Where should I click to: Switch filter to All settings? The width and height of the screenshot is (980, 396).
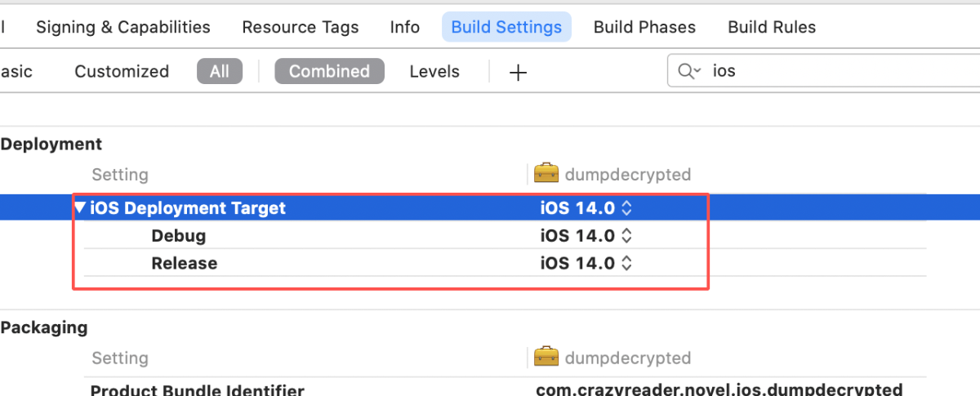pos(220,71)
